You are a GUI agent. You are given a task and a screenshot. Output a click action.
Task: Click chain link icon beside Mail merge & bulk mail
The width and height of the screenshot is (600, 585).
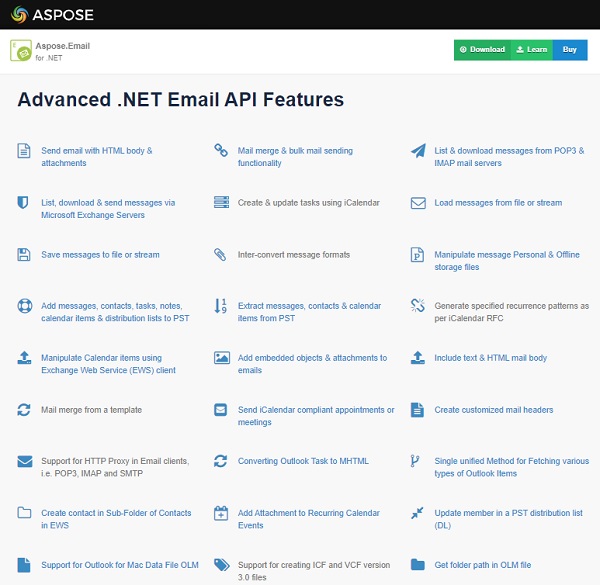point(221,150)
